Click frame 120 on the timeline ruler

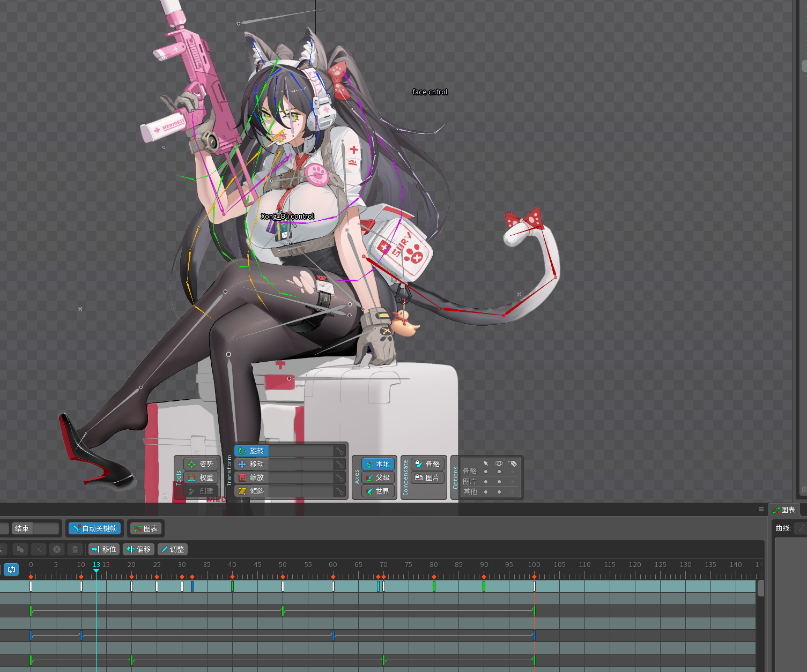635,564
